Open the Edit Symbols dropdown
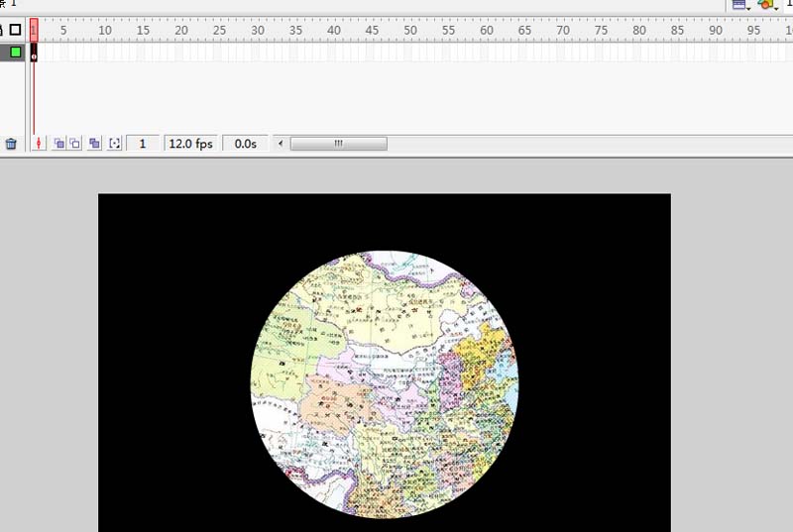The image size is (793, 532). 767,5
